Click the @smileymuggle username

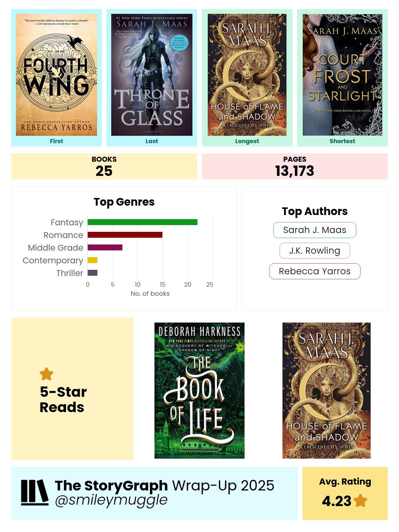(111, 500)
